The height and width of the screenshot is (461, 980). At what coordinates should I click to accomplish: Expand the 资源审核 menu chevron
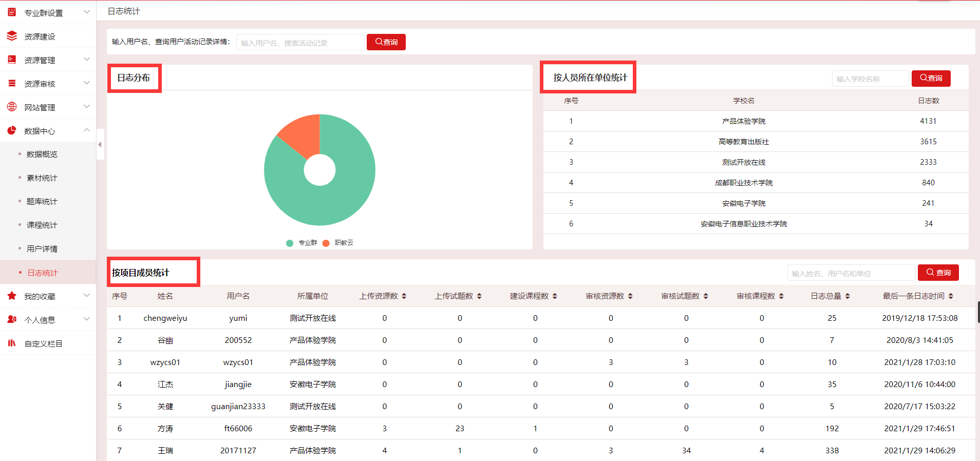tap(87, 83)
